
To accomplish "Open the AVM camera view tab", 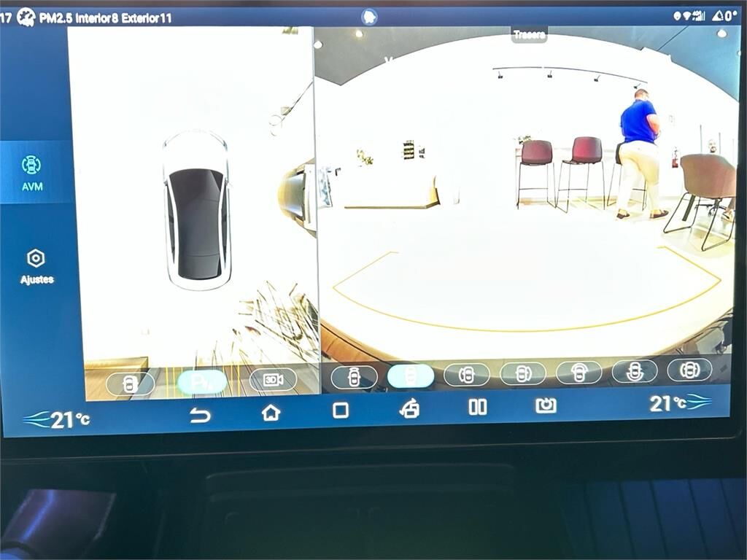I will (32, 173).
